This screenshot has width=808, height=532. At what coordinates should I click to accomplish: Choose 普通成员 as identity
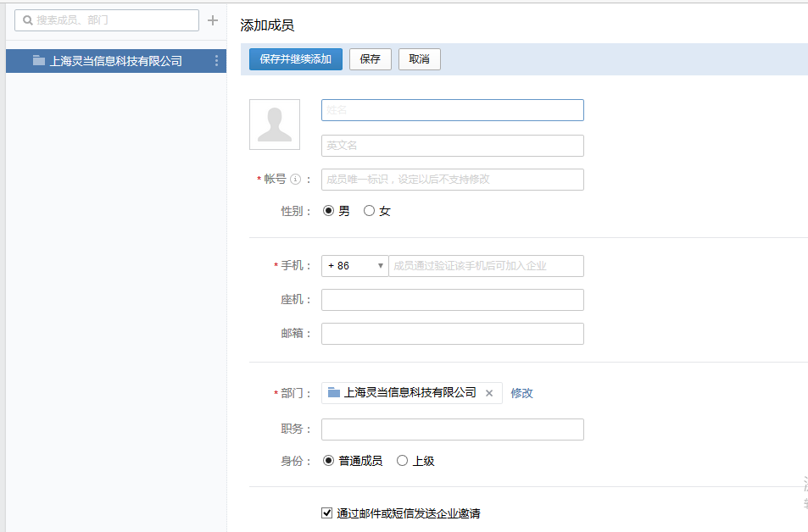(329, 461)
